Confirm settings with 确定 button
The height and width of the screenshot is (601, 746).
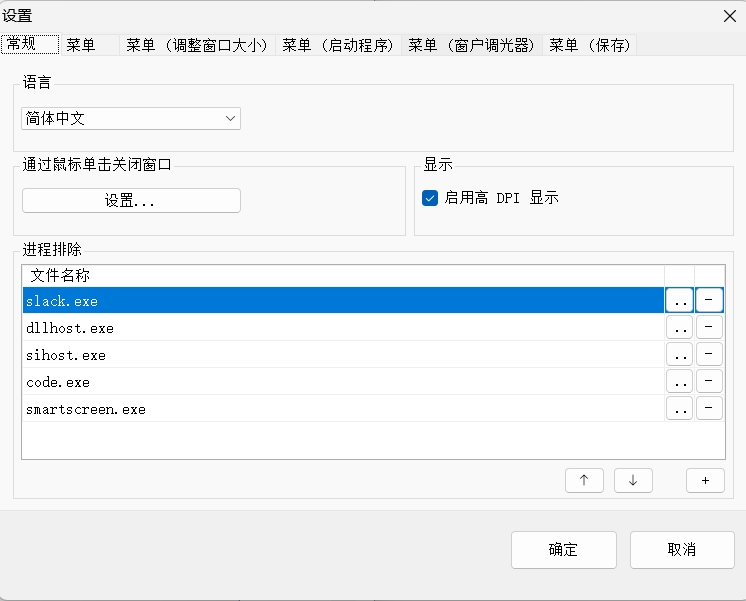pos(563,550)
